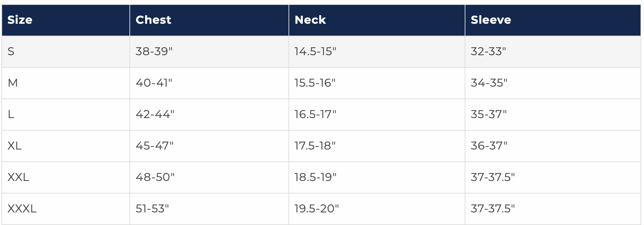
Task: Select the Neck column header
Action: (310, 20)
